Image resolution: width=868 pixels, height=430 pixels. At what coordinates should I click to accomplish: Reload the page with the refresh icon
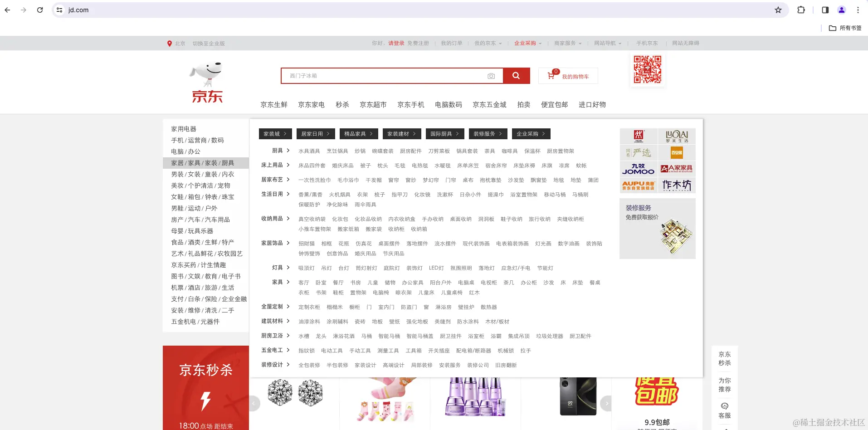click(40, 10)
